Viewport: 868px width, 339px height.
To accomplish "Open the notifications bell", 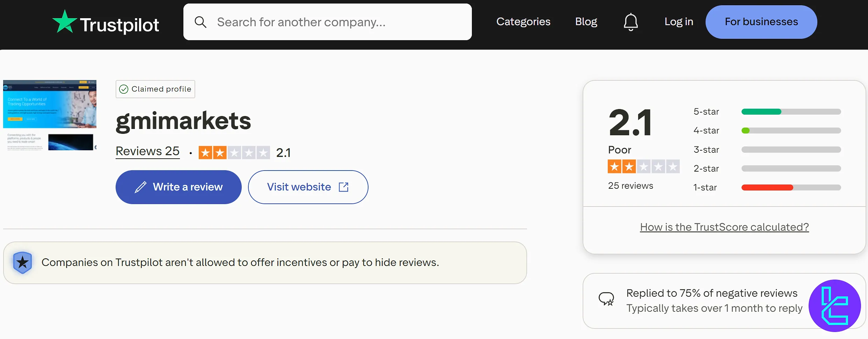I will (x=630, y=22).
